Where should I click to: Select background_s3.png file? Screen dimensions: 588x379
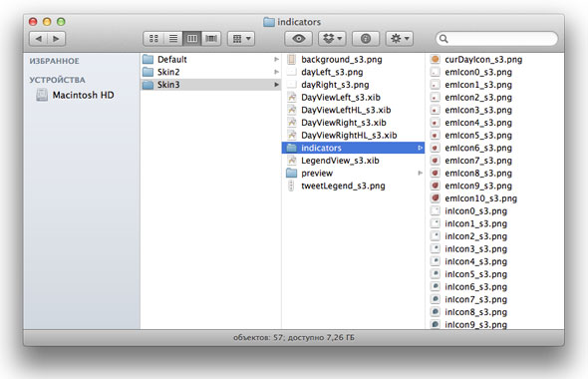point(353,59)
